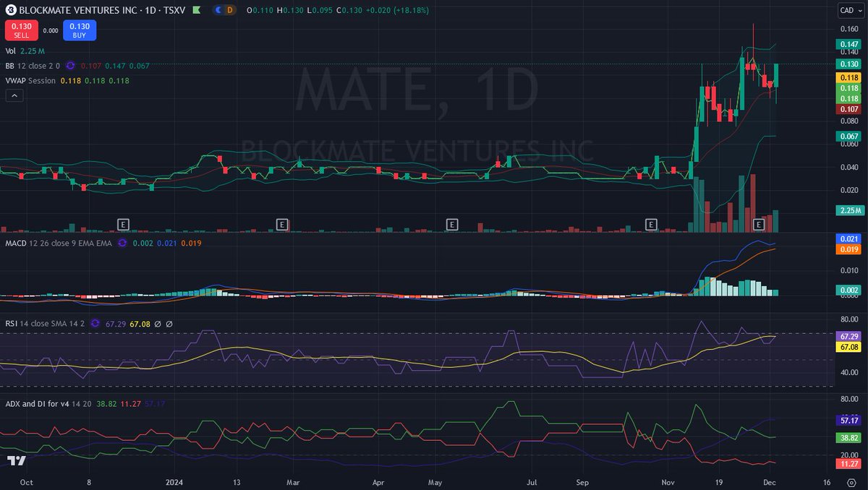Open the earnings E marker before 2024 label

[x=123, y=224]
